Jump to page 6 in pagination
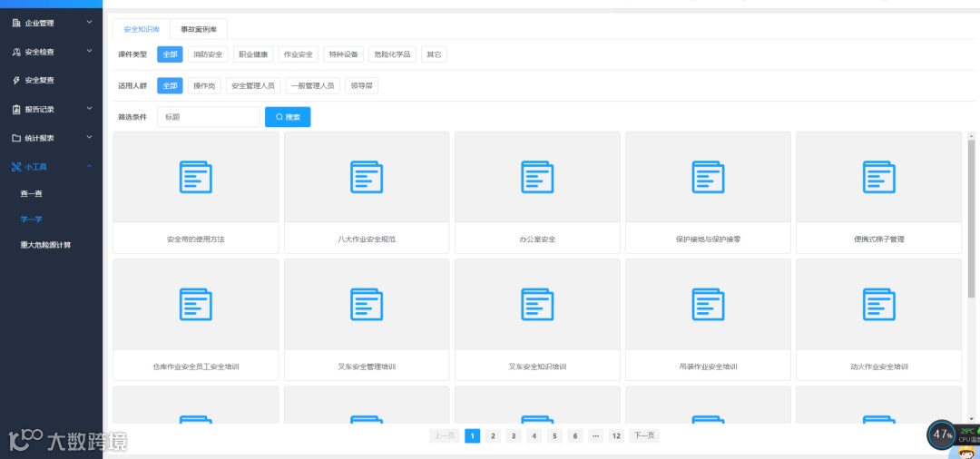Image resolution: width=980 pixels, height=459 pixels. tap(575, 436)
